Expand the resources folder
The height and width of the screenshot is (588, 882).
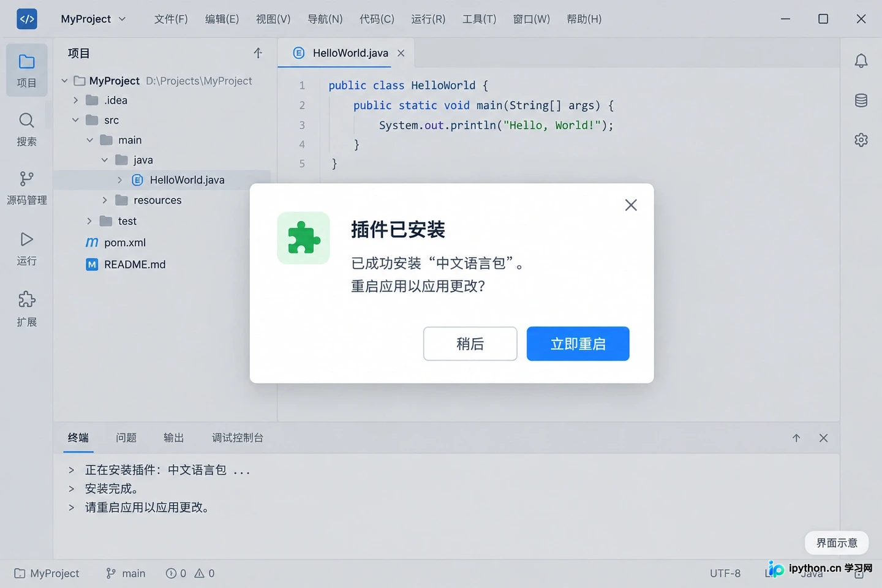click(x=105, y=200)
